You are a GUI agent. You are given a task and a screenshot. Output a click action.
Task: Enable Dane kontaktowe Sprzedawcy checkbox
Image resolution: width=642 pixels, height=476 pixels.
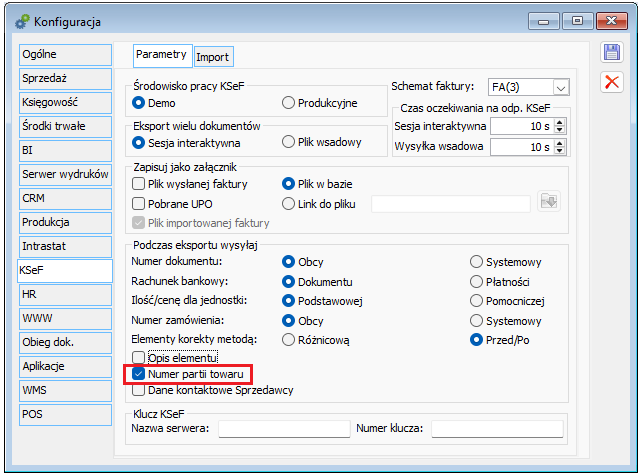point(138,390)
